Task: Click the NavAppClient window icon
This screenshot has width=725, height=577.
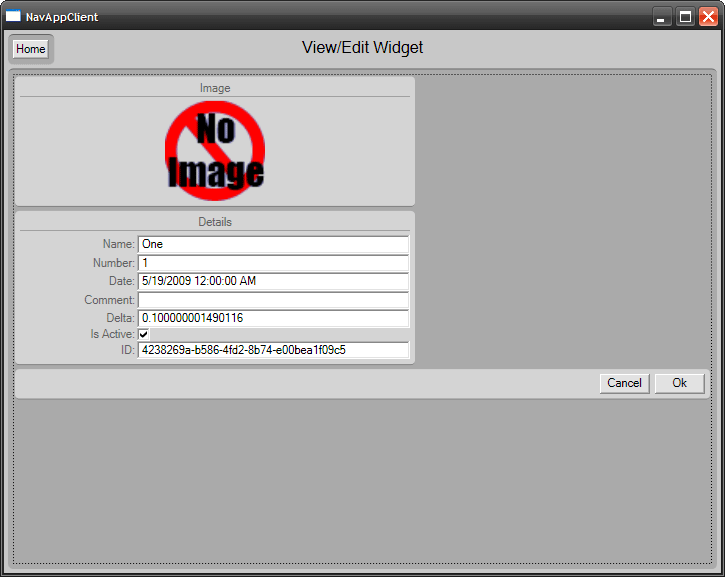Action: tap(13, 16)
